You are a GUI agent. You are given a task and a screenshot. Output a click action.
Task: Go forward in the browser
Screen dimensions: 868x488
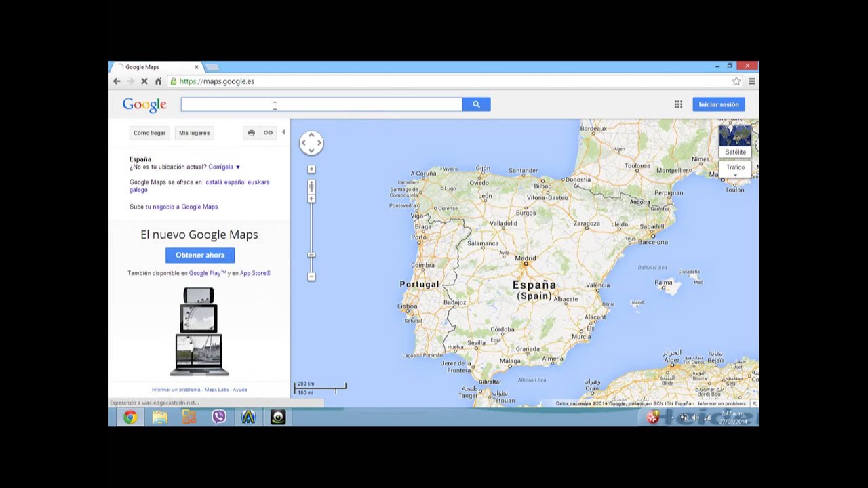click(130, 81)
